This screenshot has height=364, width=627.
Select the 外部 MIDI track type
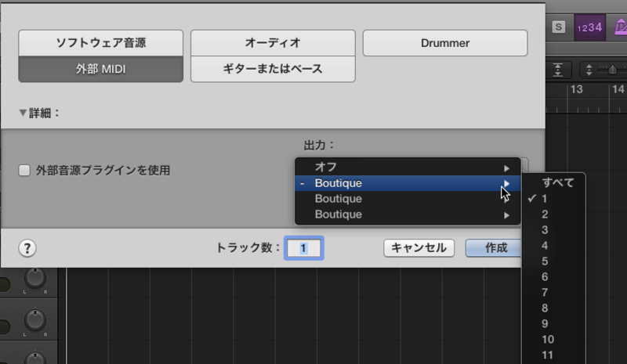click(x=100, y=69)
